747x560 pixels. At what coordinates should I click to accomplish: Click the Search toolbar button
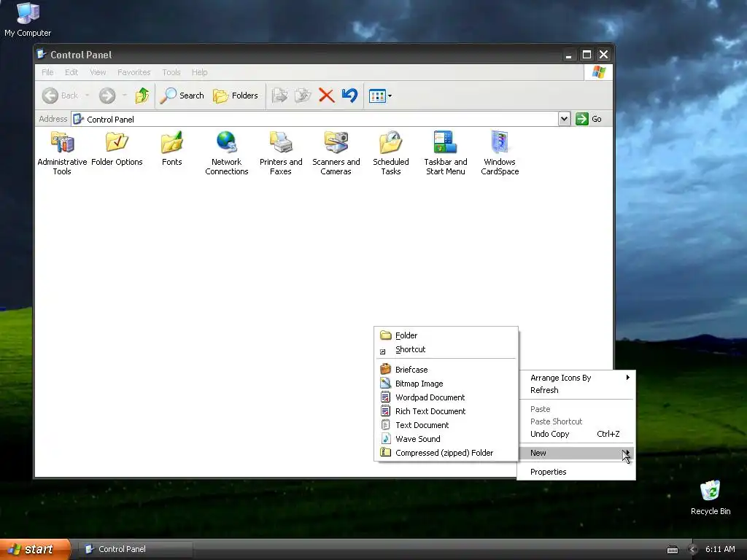[x=182, y=96]
